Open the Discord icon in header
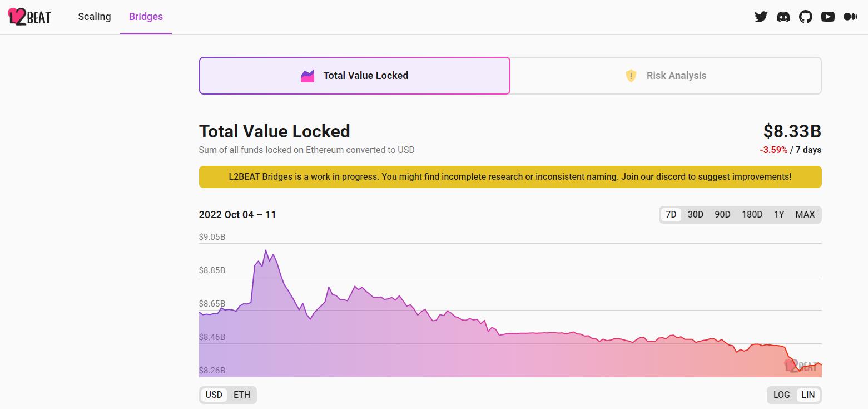Image resolution: width=868 pixels, height=409 pixels. point(783,17)
